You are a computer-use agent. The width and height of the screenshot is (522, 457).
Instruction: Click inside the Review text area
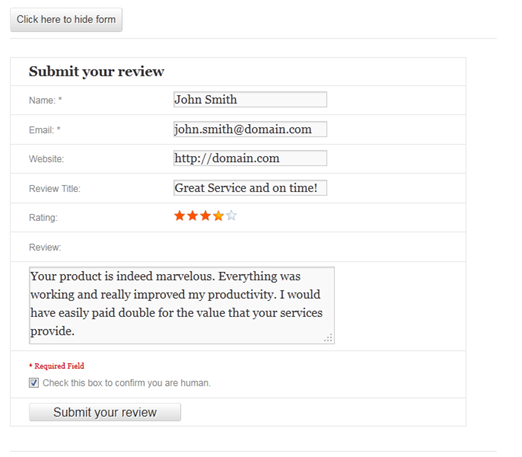point(182,305)
